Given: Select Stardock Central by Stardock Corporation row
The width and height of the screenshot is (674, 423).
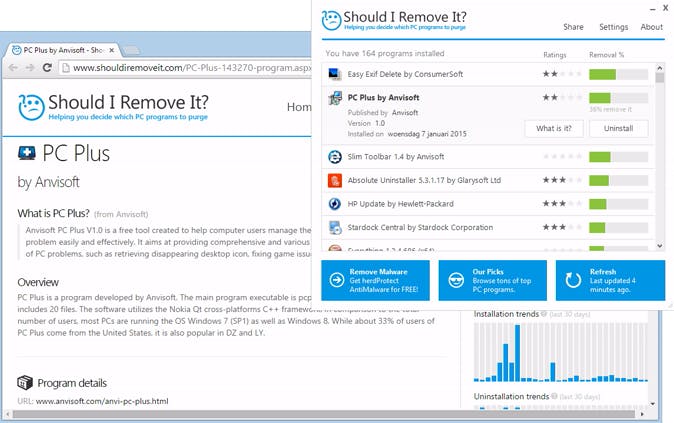Looking at the screenshot, I should tap(488, 227).
